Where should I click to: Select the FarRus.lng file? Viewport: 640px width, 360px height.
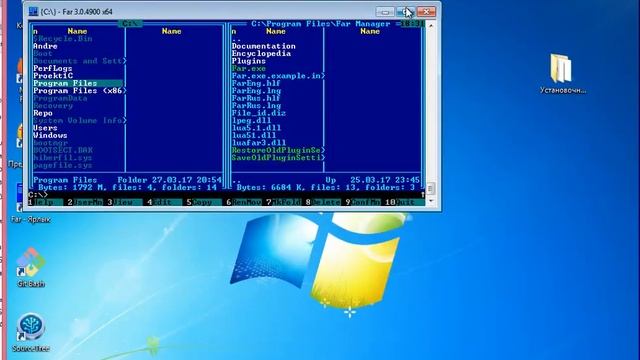[256, 105]
